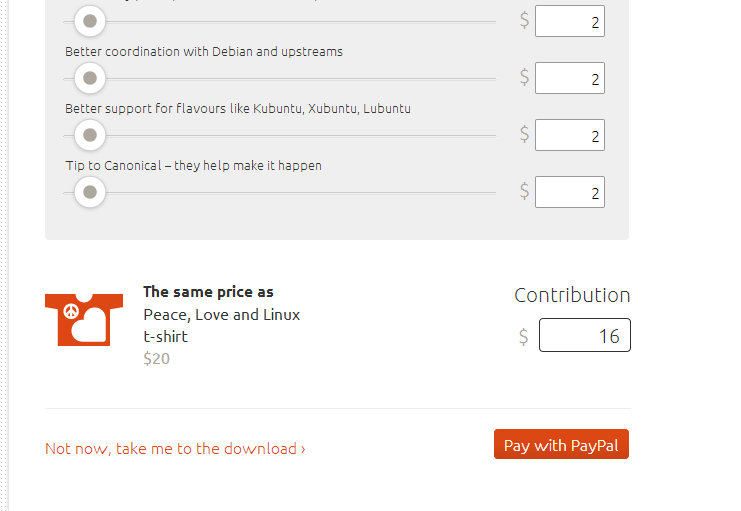Click the Peace, Love and Linux t-shirt text

pos(222,326)
